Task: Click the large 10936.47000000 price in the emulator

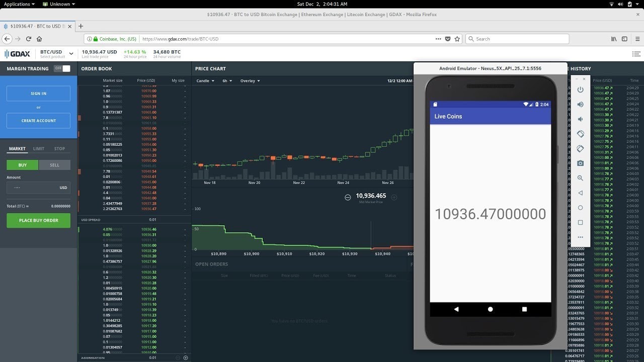Action: click(x=491, y=214)
